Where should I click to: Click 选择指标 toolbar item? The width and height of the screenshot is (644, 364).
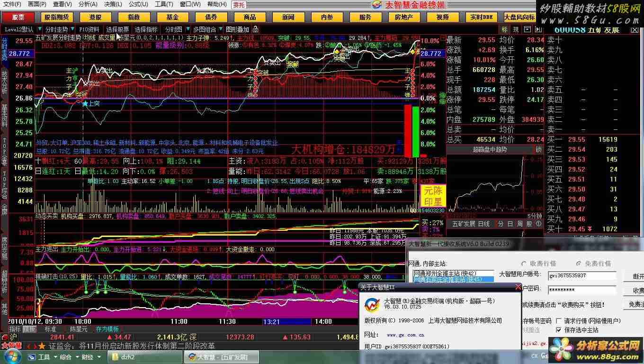pos(146,29)
